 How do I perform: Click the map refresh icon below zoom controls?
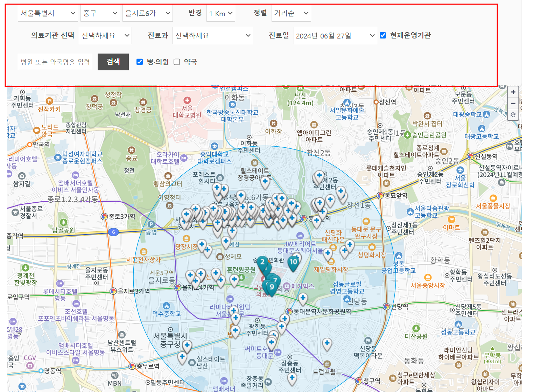513,115
